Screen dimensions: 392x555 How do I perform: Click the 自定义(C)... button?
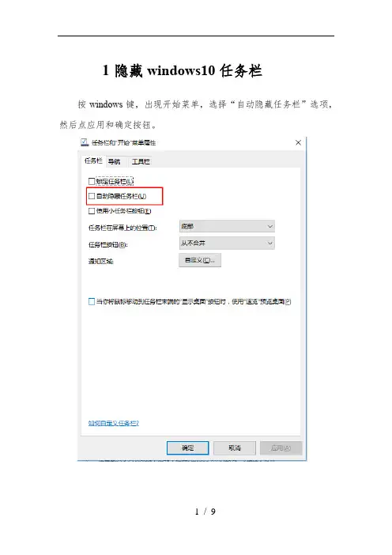200,260
